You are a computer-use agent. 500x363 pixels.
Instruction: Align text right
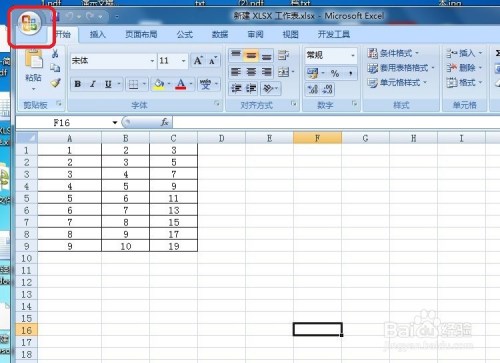pos(266,72)
